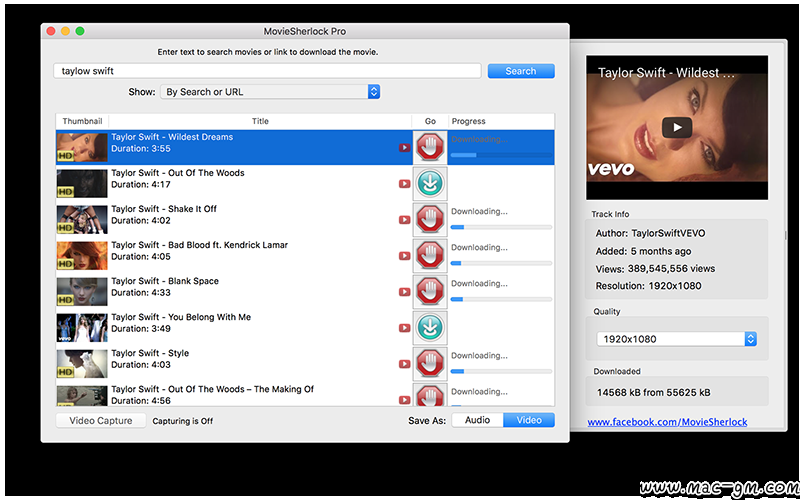Start downloading Out Of The Woods
The height and width of the screenshot is (500, 800).
click(430, 184)
